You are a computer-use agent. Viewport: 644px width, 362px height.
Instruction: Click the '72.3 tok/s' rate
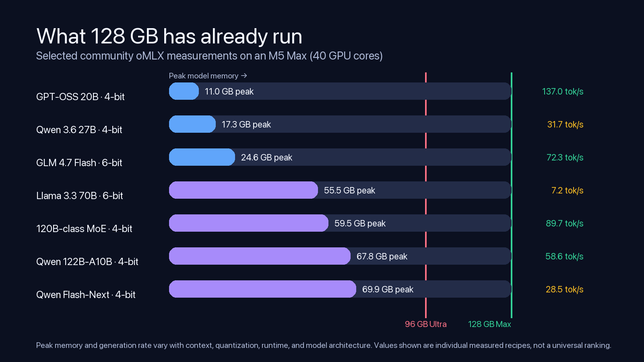point(565,158)
